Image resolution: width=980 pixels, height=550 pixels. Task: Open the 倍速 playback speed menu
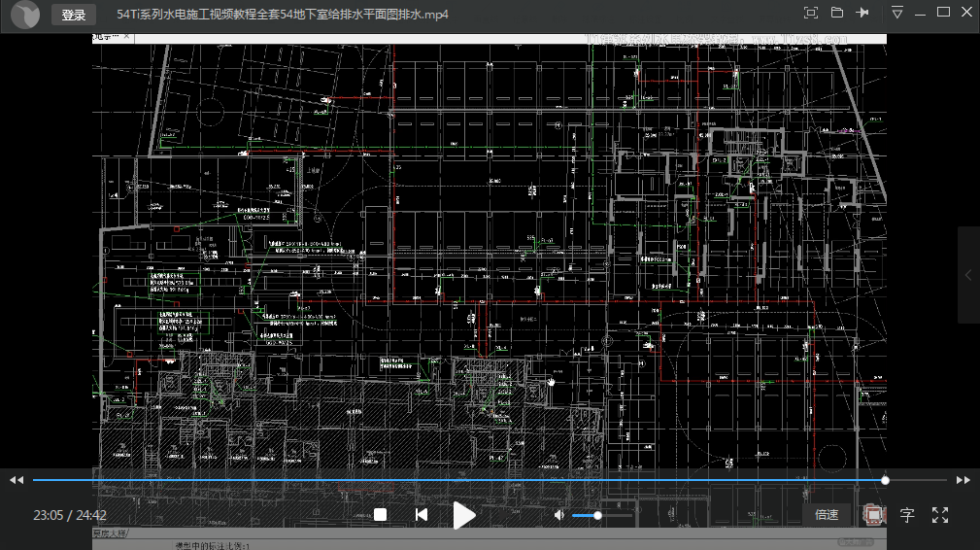coord(827,515)
